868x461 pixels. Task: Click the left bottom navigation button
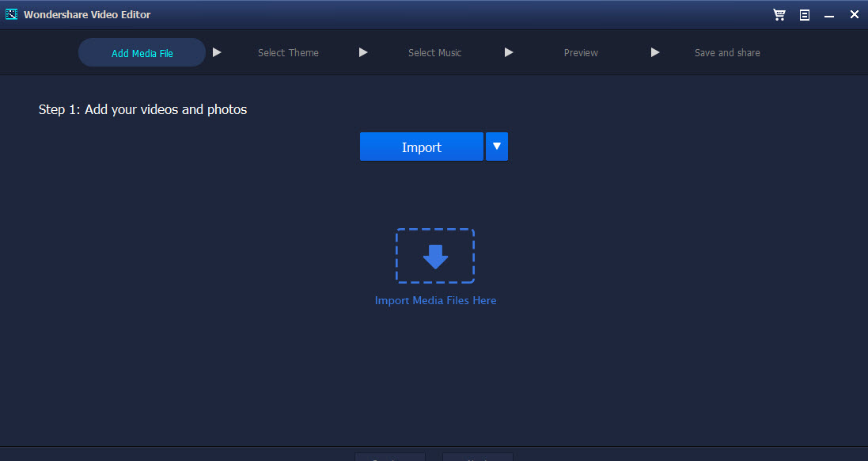coord(390,457)
